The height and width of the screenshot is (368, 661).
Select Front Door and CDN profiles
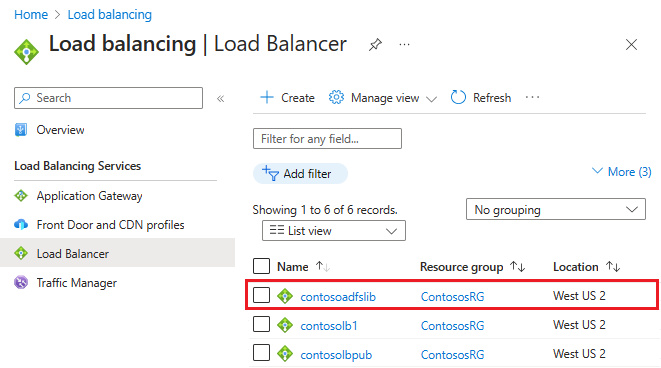pos(110,225)
